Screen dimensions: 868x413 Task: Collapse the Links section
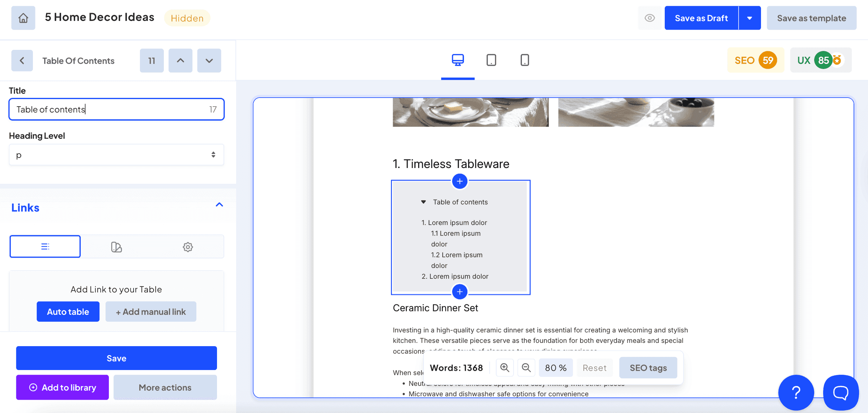click(x=219, y=205)
